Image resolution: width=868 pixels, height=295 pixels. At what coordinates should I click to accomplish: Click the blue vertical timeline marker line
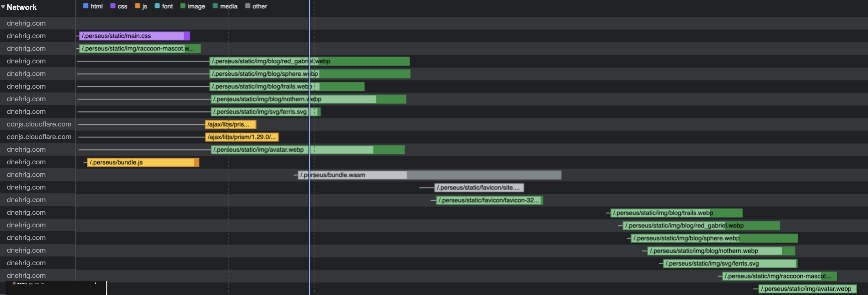(309, 147)
